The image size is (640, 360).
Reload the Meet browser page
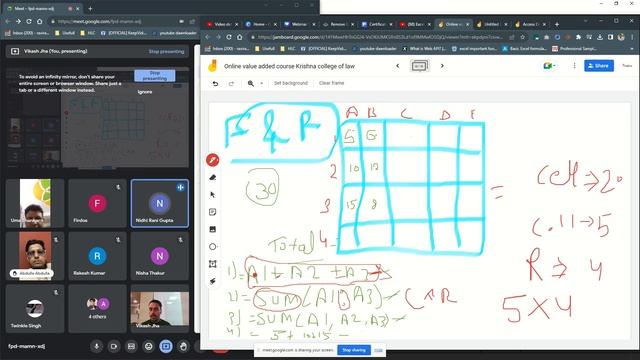point(29,21)
